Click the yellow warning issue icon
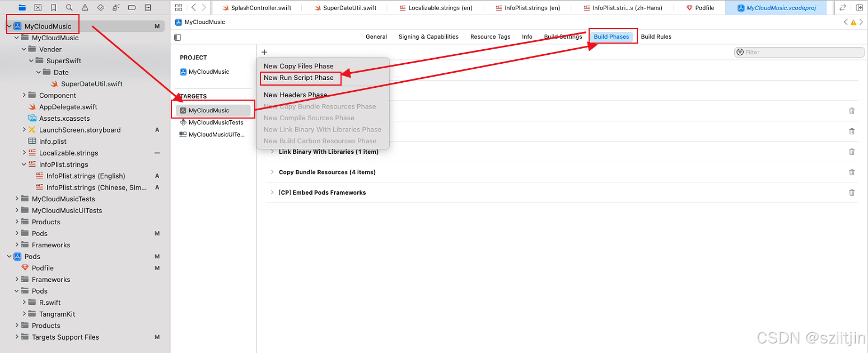This screenshot has height=353, width=868. [853, 22]
